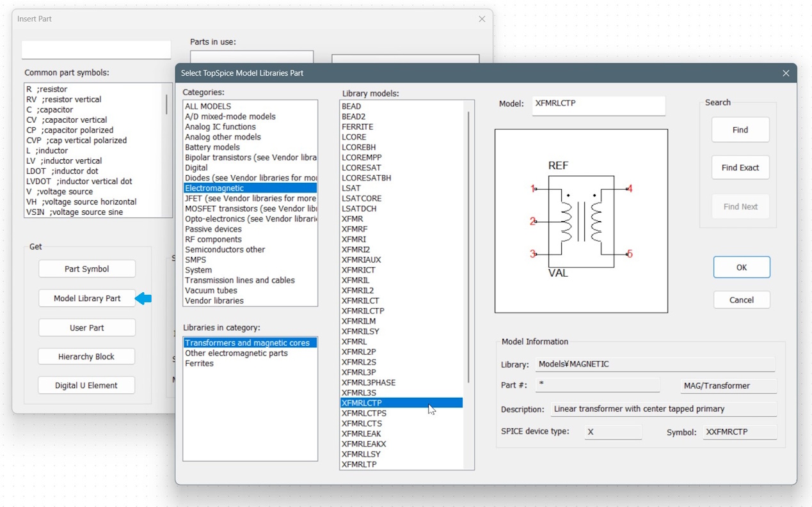
Task: Click the Find button in Search
Action: (x=740, y=130)
